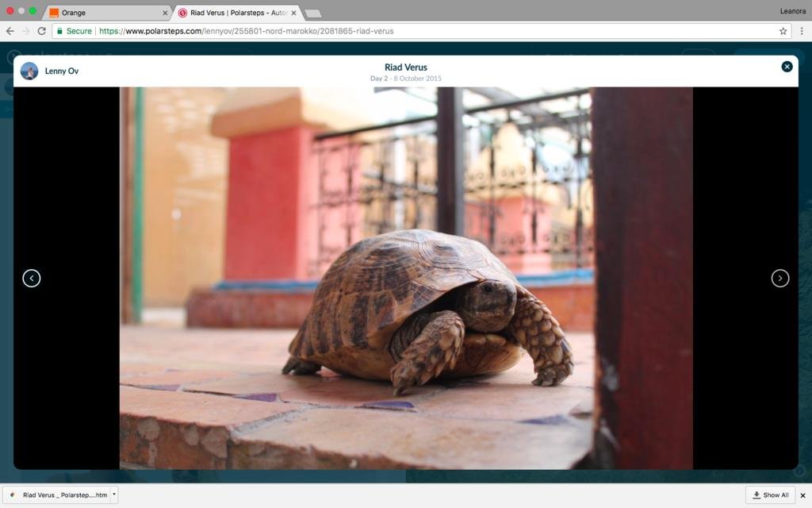
Task: Click the Riad Verus title text
Action: tap(405, 67)
